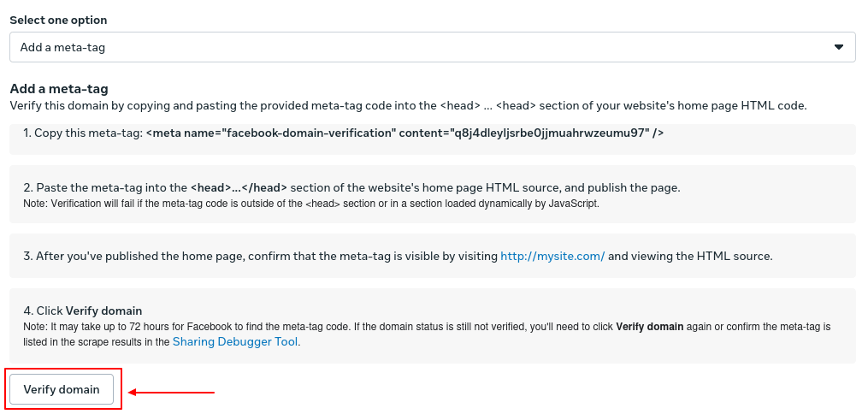The image size is (868, 420).
Task: Click the Verify this domain description paragraph
Action: click(409, 106)
